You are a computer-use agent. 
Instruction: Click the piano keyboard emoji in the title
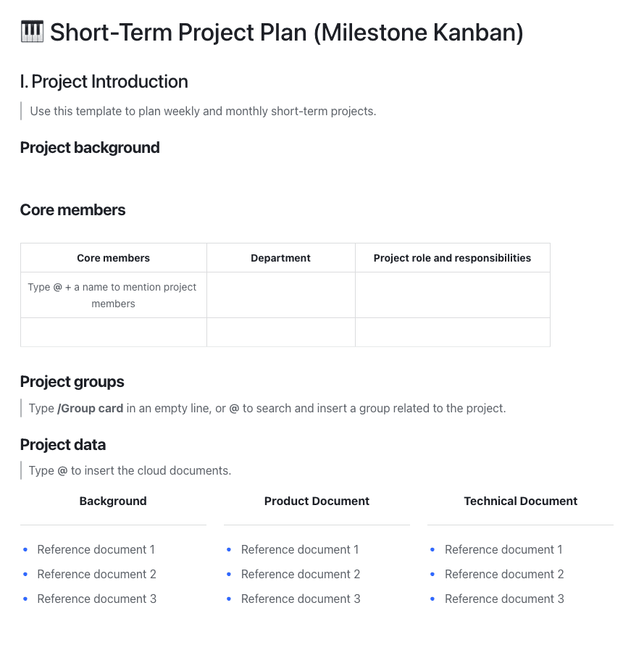[x=33, y=32]
